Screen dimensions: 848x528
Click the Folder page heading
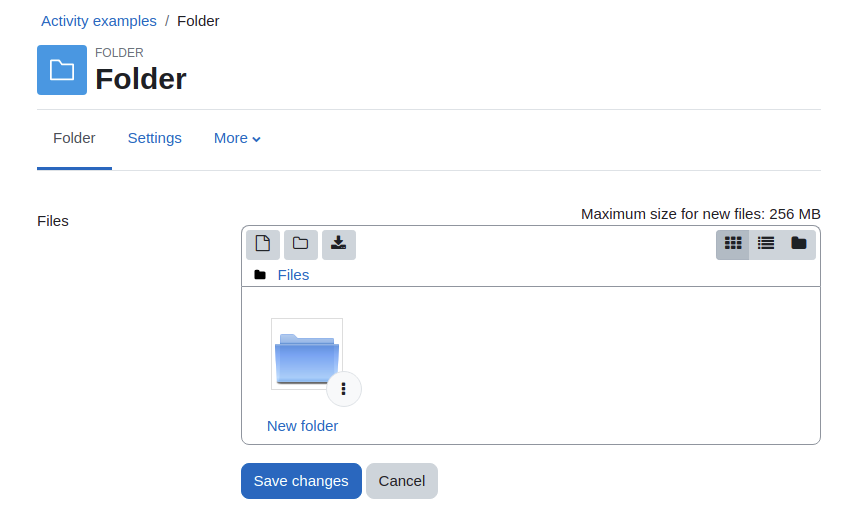pyautogui.click(x=141, y=79)
